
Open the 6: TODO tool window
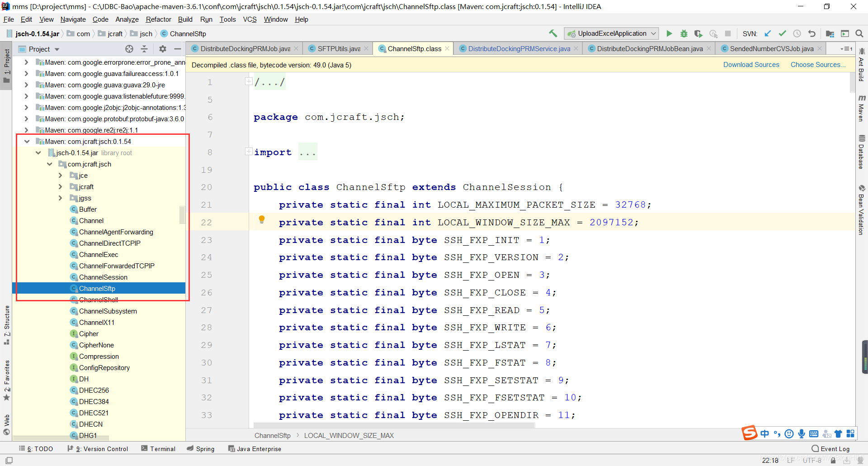click(36, 449)
